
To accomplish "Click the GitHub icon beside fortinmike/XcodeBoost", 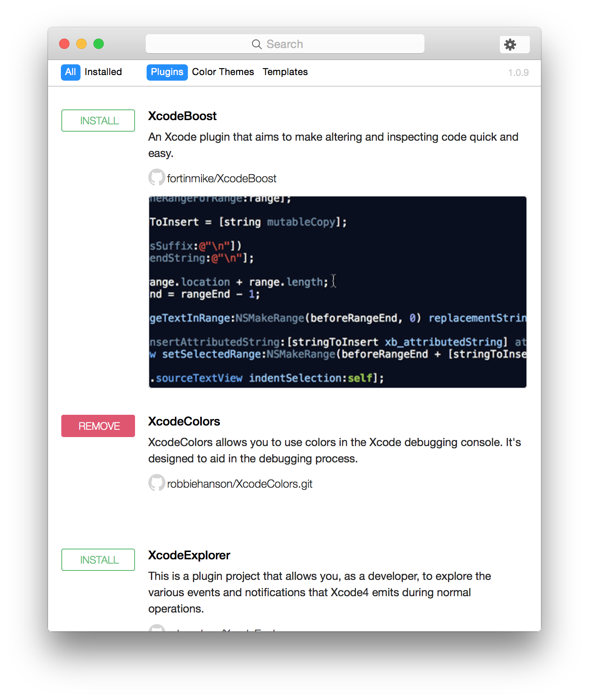I will pyautogui.click(x=156, y=177).
